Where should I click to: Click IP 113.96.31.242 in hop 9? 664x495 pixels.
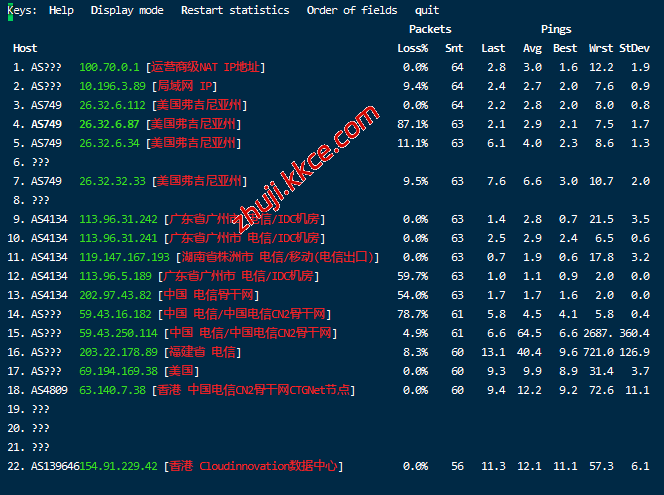pos(118,219)
